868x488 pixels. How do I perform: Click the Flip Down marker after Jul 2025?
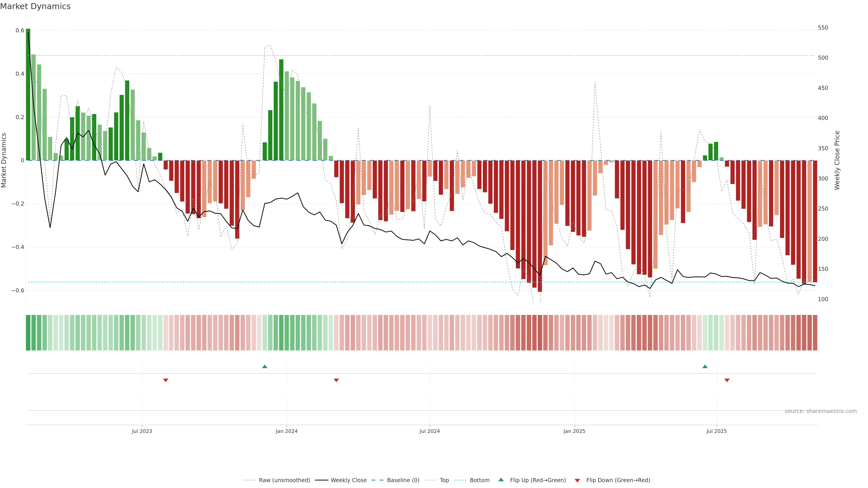pos(727,380)
